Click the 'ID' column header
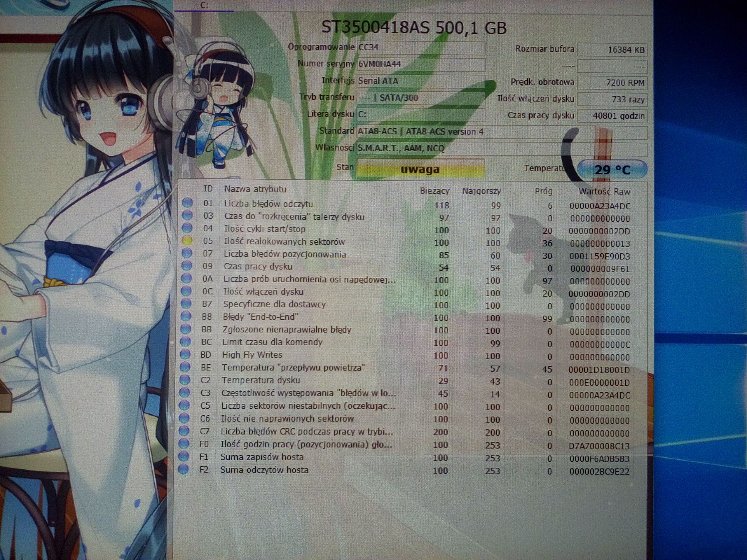This screenshot has width=747, height=560. 208,189
